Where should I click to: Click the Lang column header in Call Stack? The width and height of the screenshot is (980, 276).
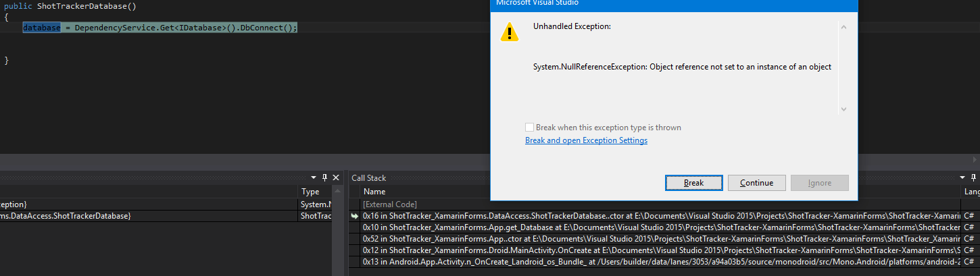click(971, 192)
